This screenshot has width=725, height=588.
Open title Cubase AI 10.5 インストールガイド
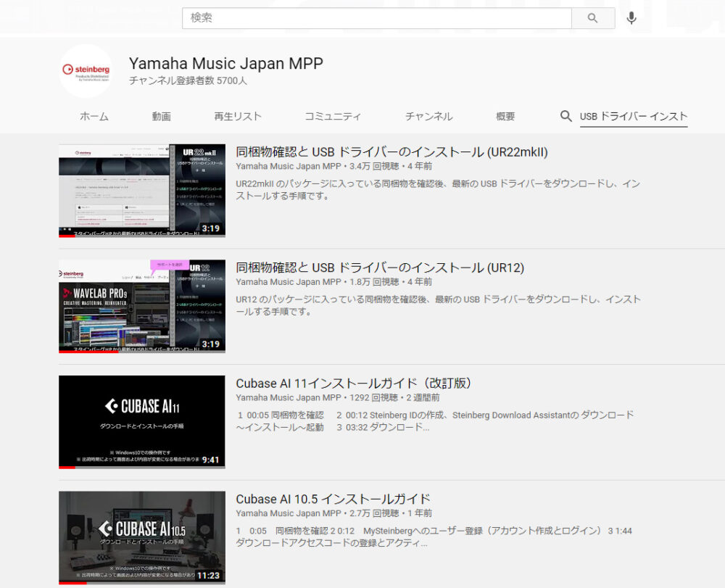coord(333,499)
